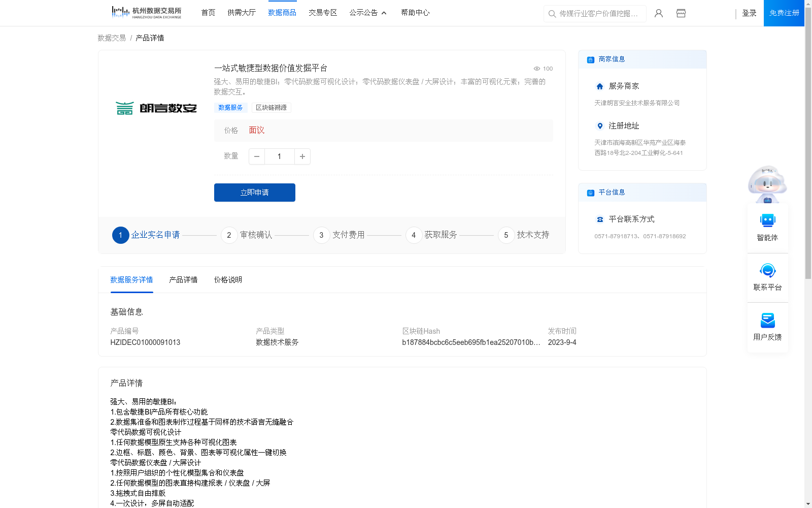Click 产品详情 breadcrumb text
Screen dimensions: 812x508
tap(150, 38)
